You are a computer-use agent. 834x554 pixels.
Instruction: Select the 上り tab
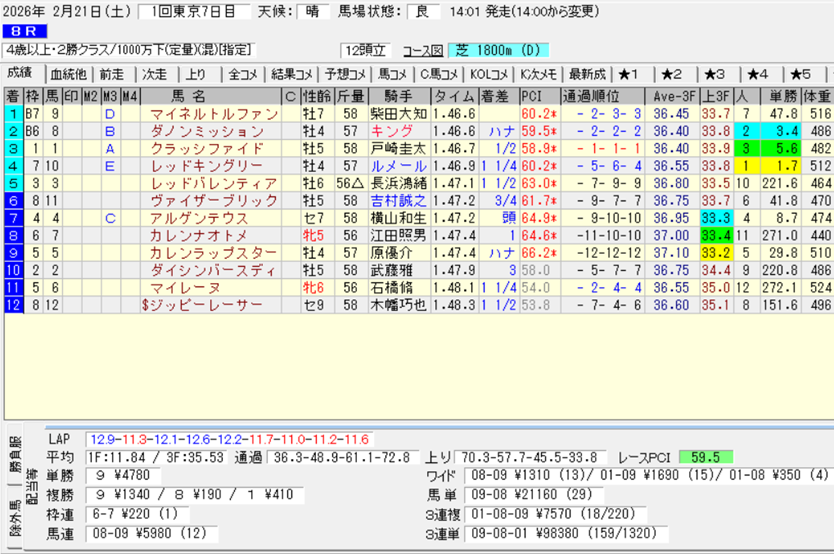(x=196, y=74)
